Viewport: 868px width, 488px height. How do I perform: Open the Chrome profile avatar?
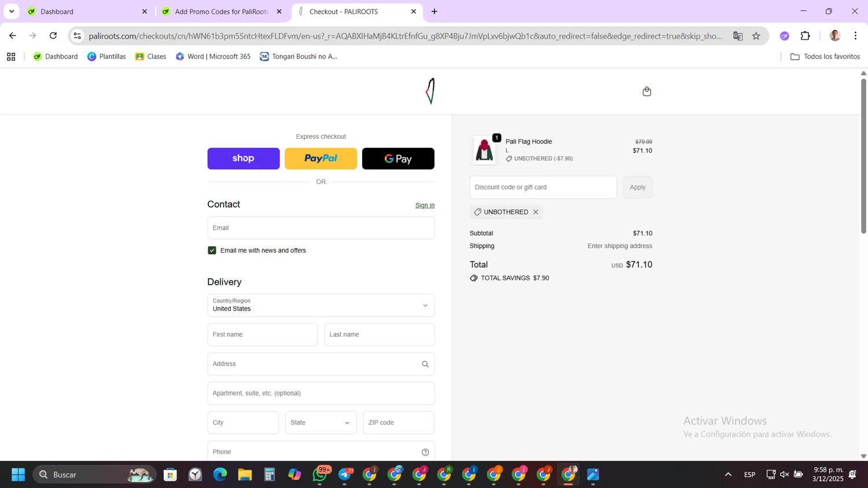(835, 36)
